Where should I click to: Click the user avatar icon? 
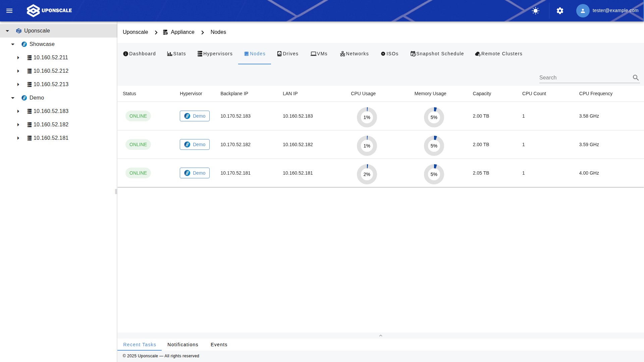583,11
